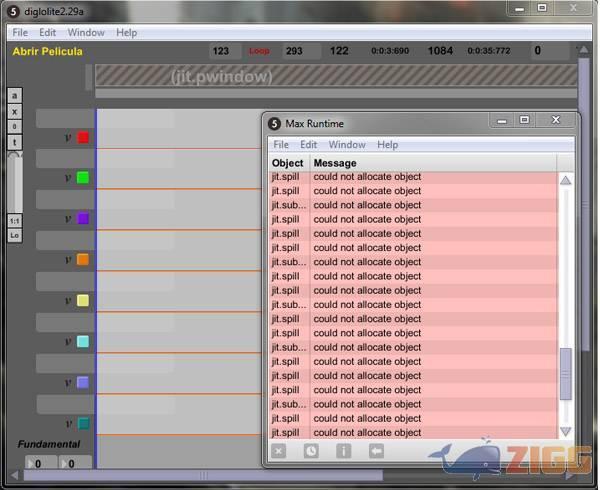
Task: Toggle the Loop indicator in the top bar
Action: click(259, 51)
